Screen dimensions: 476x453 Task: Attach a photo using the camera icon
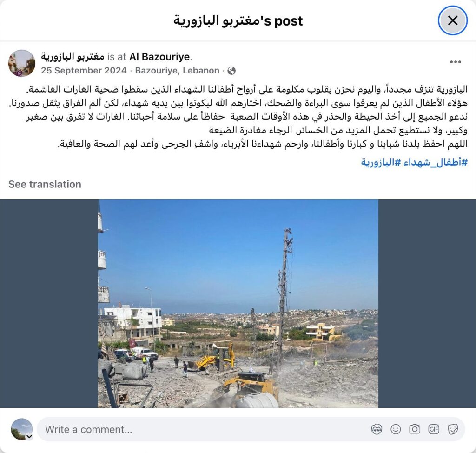[415, 429]
